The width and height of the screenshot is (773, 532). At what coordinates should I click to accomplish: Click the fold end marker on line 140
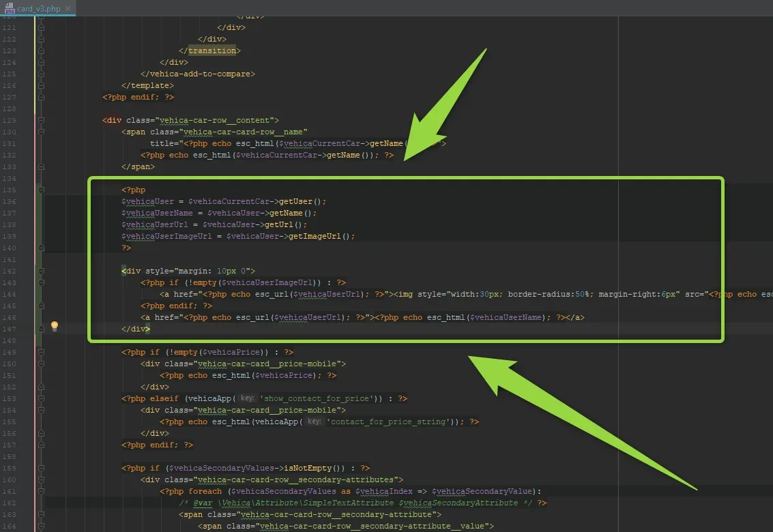42,248
